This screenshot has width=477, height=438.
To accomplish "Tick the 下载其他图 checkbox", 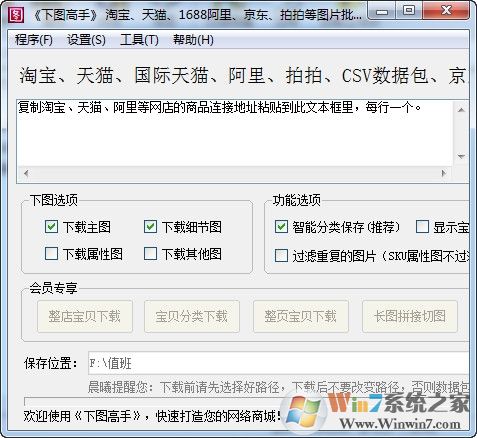I will click(150, 254).
